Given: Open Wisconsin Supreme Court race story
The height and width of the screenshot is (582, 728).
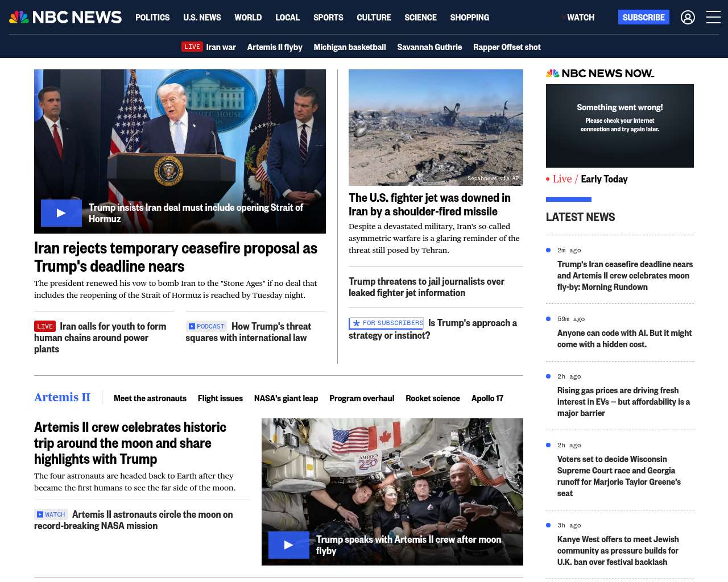Looking at the screenshot, I should tap(619, 476).
